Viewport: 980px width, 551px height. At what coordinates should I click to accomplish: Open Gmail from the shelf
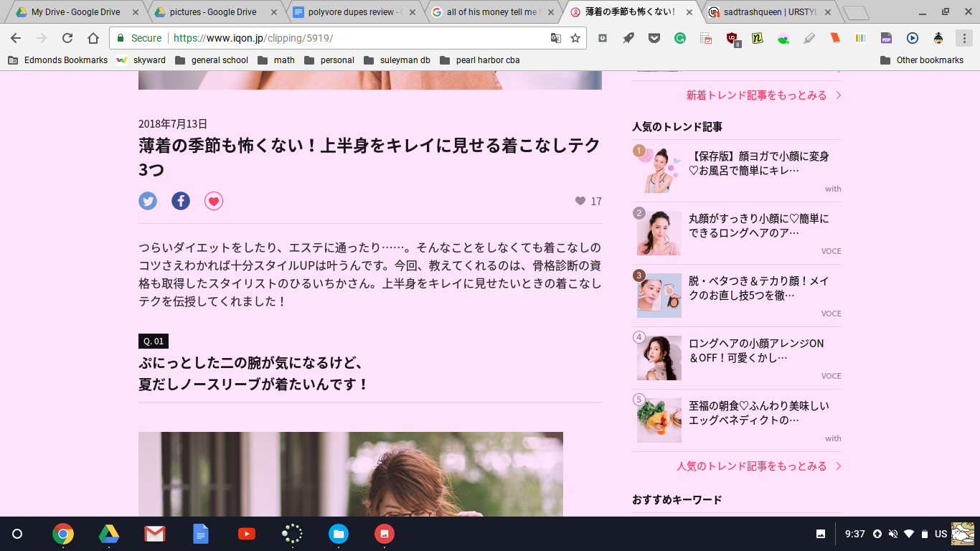pyautogui.click(x=155, y=534)
